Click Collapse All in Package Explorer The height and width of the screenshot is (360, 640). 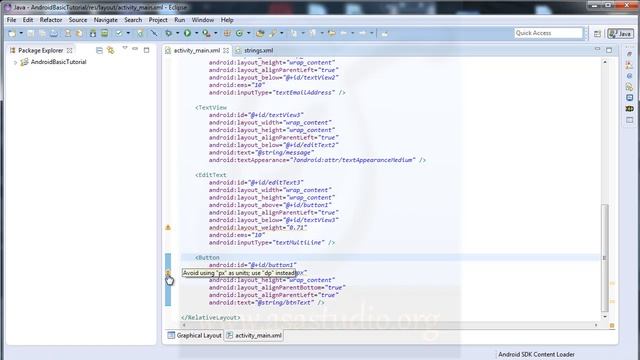(x=99, y=50)
